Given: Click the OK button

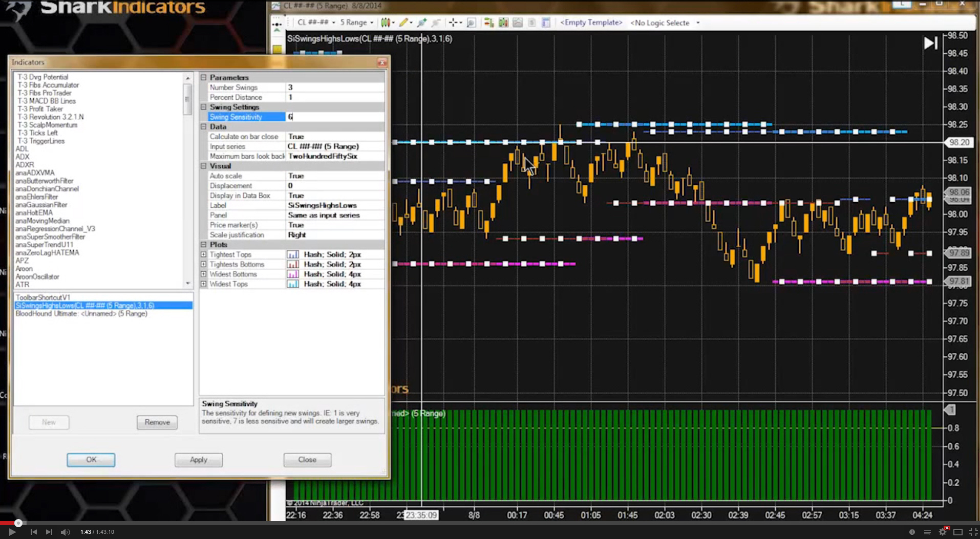Looking at the screenshot, I should click(x=91, y=460).
